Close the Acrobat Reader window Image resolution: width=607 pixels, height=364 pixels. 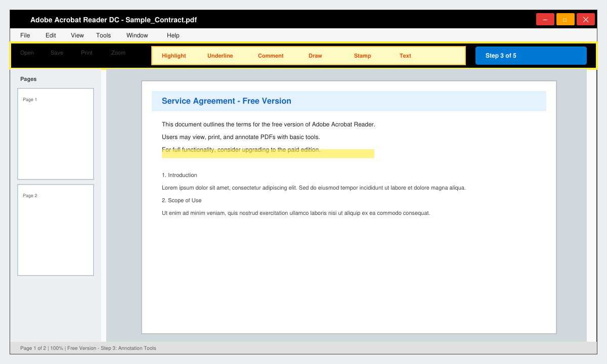(586, 19)
